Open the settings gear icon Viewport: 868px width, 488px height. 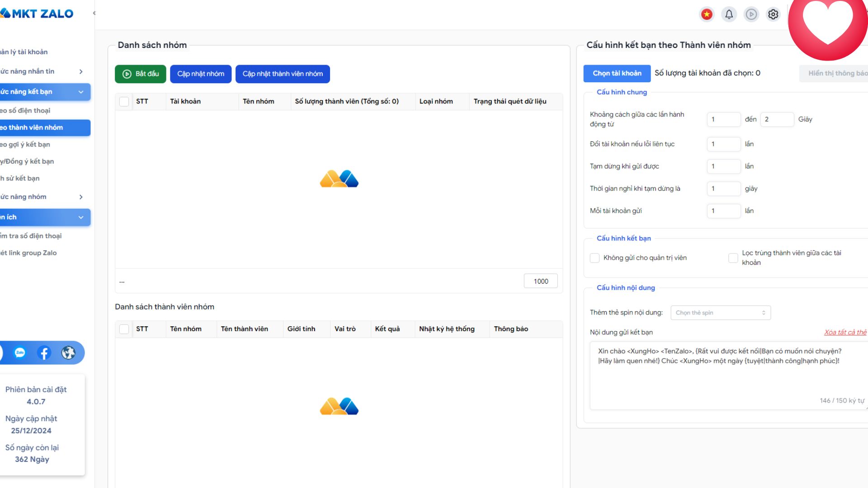773,14
